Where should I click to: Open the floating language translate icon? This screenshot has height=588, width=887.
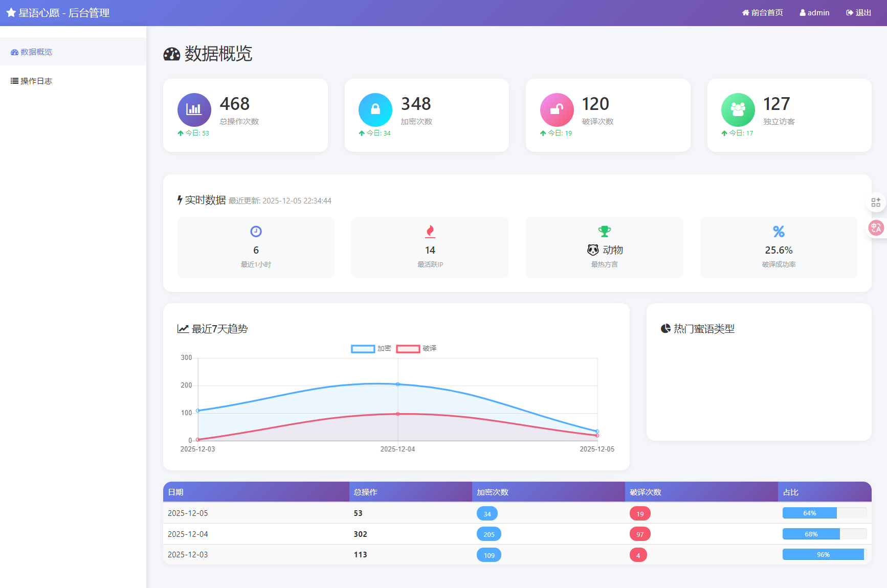pyautogui.click(x=876, y=228)
